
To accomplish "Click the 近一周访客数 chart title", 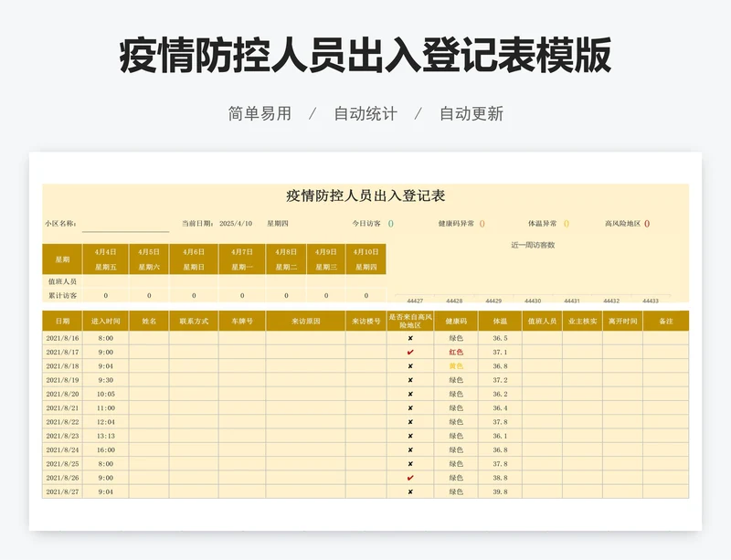I will coord(533,245).
